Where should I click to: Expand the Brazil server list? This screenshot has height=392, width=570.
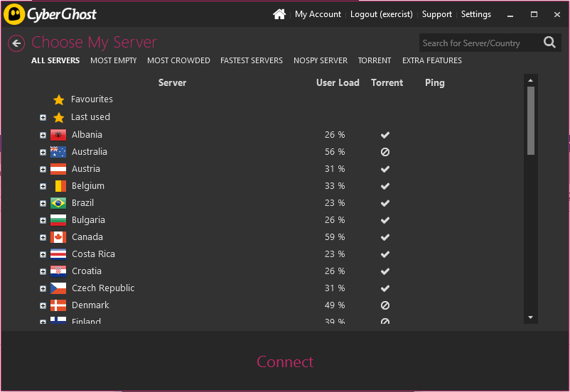pos(43,204)
